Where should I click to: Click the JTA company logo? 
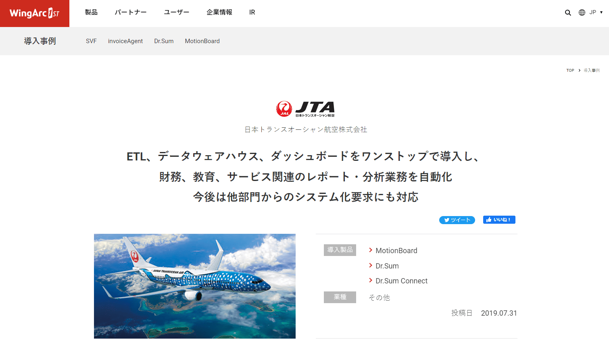coord(305,109)
